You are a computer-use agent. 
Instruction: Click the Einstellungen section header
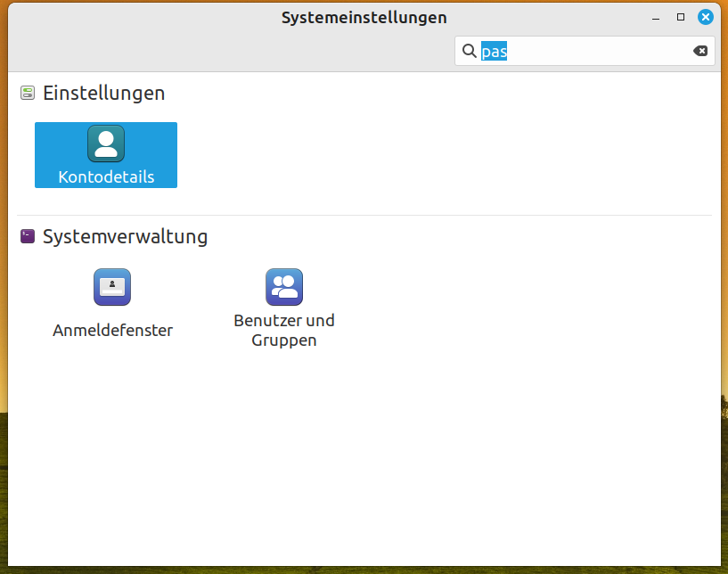point(97,92)
